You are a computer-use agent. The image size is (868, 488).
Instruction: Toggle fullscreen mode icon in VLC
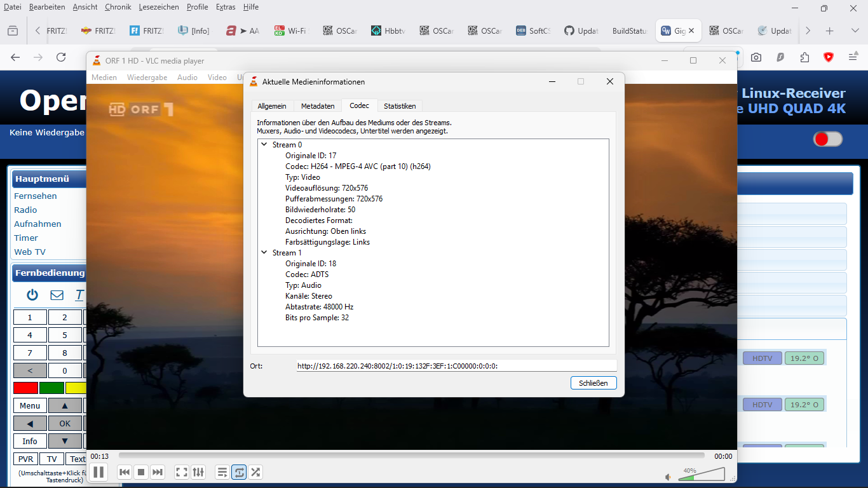click(181, 472)
